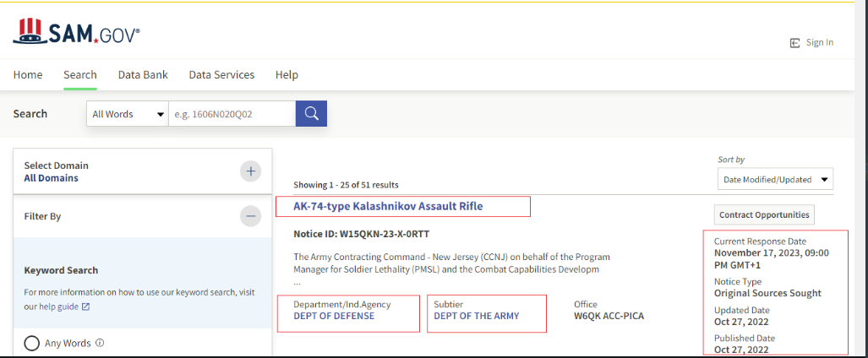Switch to the Data Bank tab
This screenshot has height=358, width=868.
tap(143, 74)
